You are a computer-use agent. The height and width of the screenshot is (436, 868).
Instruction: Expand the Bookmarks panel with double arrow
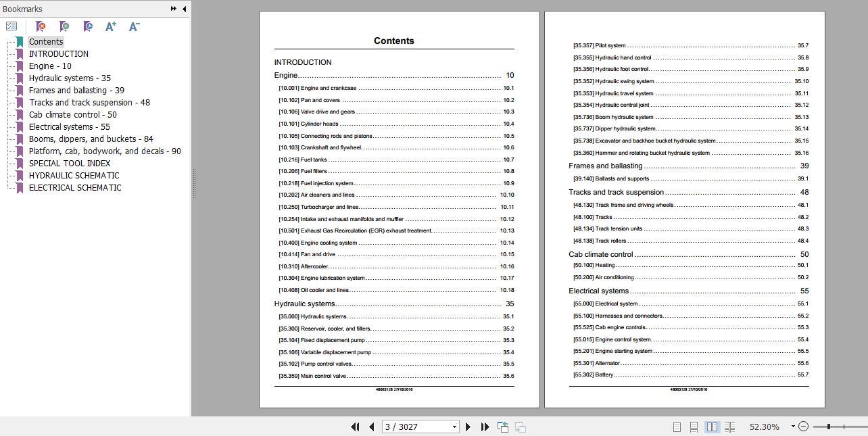tap(174, 9)
